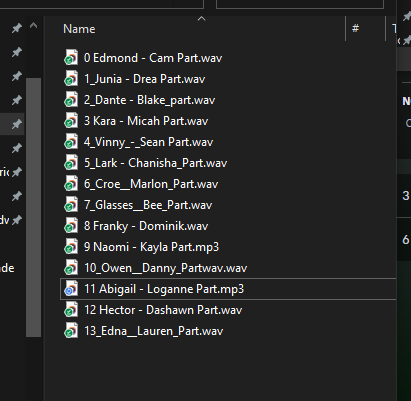
Task: Click the file icon beside 3 Kara - Micah Part.wav
Action: tap(71, 120)
